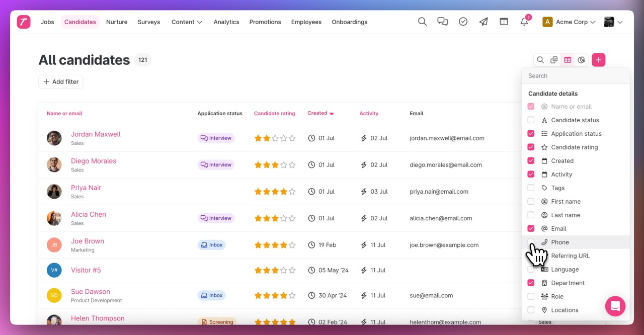Viewport: 644px width, 335px height.
Task: Open the Onboardings menu item
Action: (349, 22)
